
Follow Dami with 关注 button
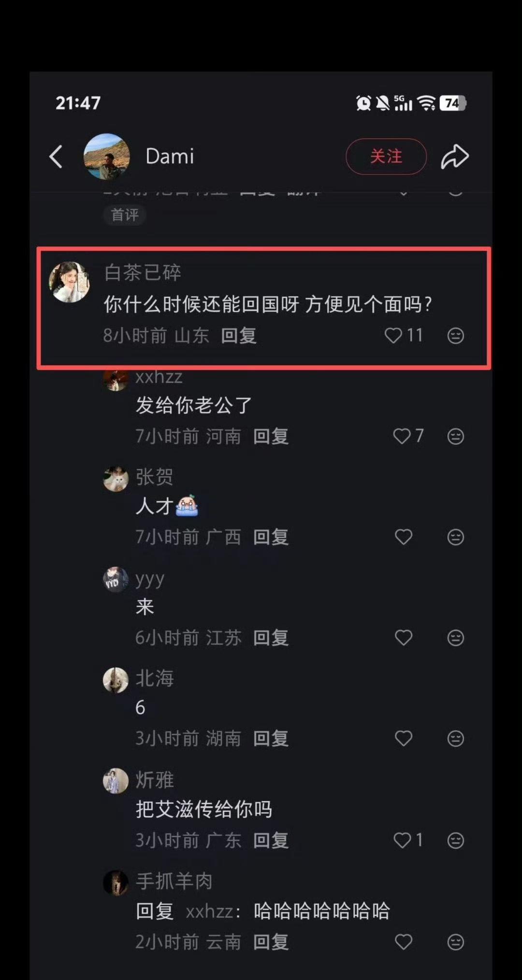click(386, 156)
